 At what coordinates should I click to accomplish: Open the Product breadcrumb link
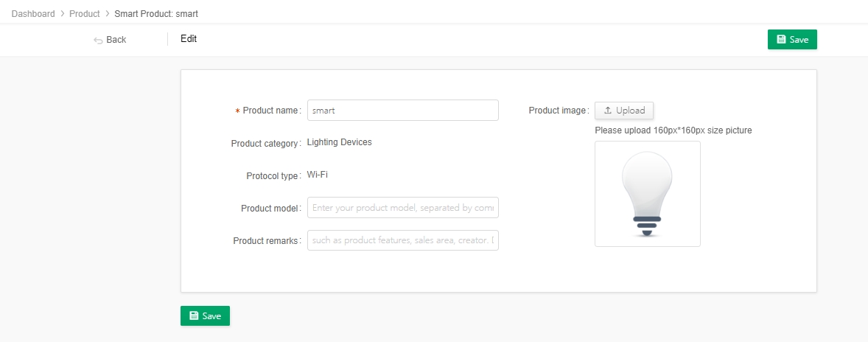tap(85, 14)
